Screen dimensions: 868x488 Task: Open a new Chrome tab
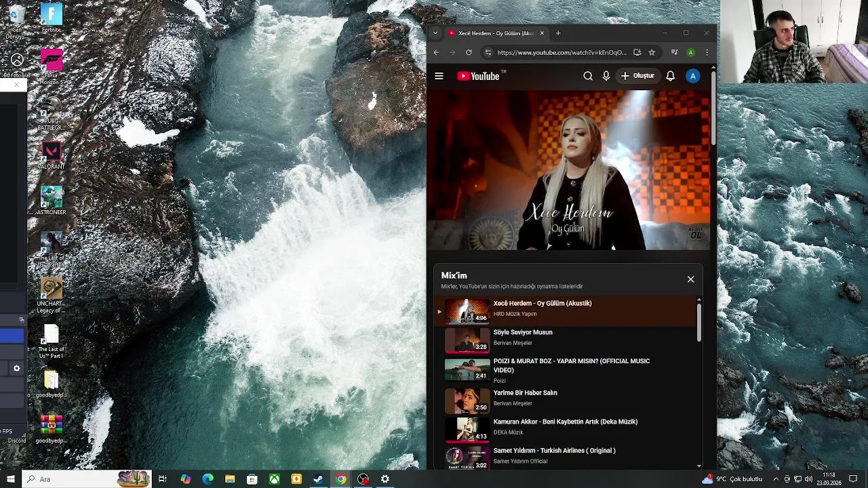point(558,33)
